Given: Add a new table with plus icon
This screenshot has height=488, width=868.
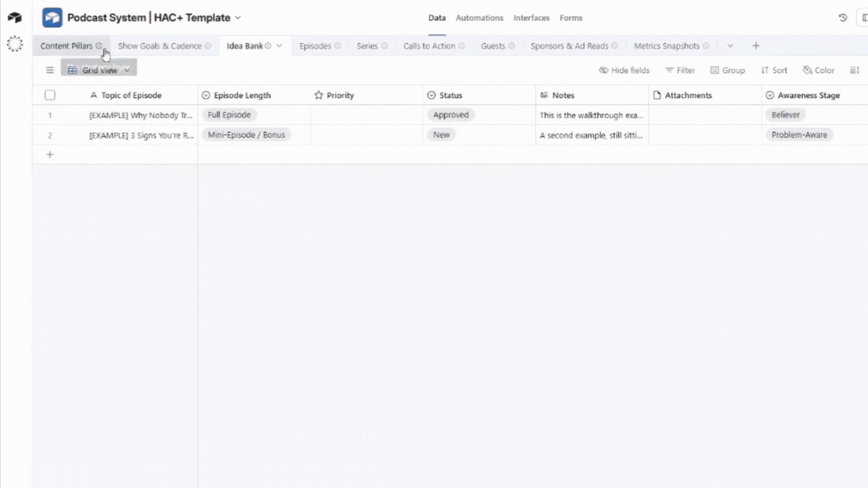Looking at the screenshot, I should pos(756,46).
